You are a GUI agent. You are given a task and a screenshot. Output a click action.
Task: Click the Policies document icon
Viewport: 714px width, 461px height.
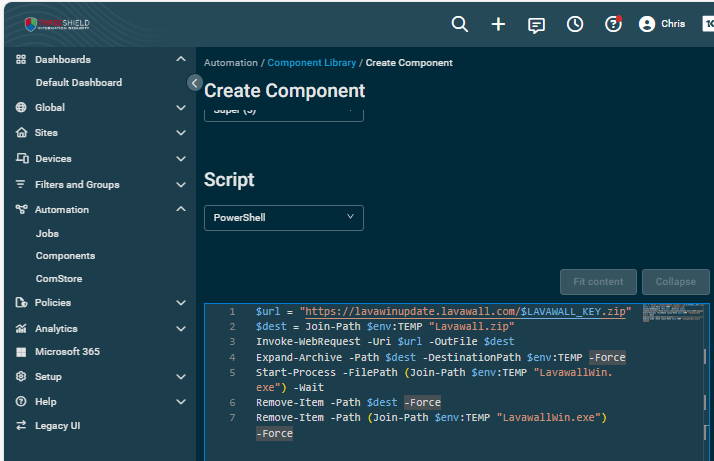[x=21, y=302]
